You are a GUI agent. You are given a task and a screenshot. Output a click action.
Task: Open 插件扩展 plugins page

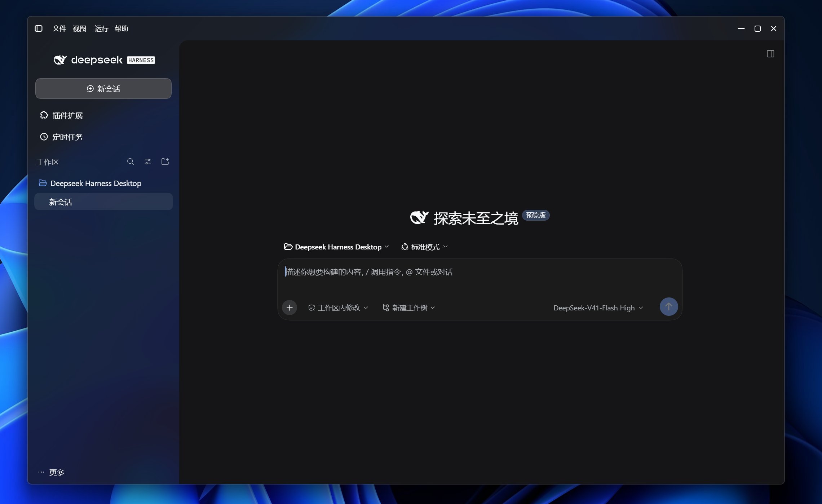[x=61, y=115]
